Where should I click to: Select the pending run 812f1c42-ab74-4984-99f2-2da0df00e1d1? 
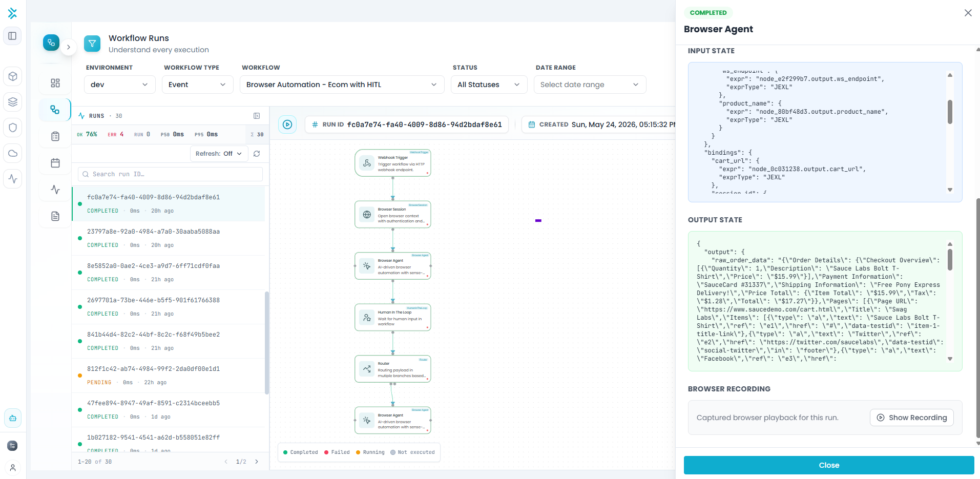tap(169, 376)
